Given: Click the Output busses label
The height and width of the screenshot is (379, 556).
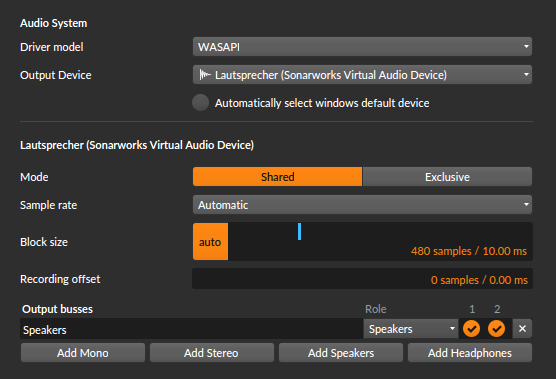Looking at the screenshot, I should click(57, 309).
